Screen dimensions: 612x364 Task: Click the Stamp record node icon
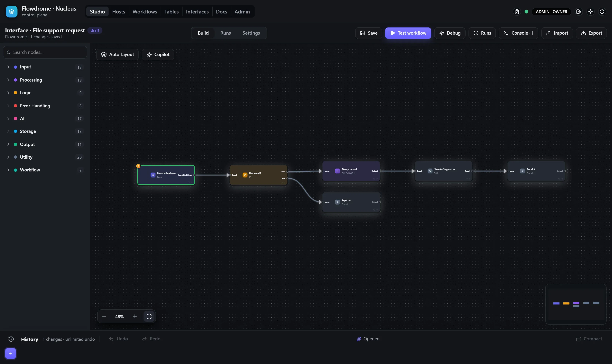click(x=338, y=171)
